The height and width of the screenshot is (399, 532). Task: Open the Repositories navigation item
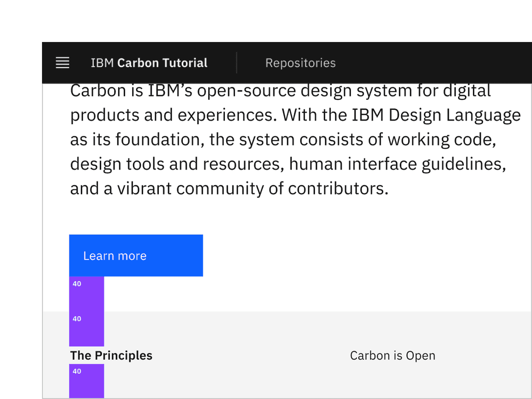300,63
